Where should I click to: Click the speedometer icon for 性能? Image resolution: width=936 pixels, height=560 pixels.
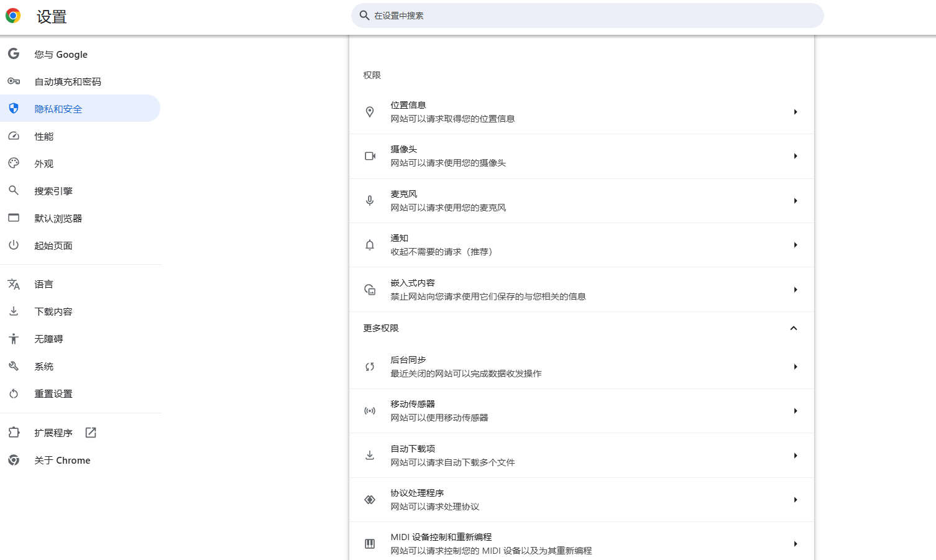tap(14, 136)
